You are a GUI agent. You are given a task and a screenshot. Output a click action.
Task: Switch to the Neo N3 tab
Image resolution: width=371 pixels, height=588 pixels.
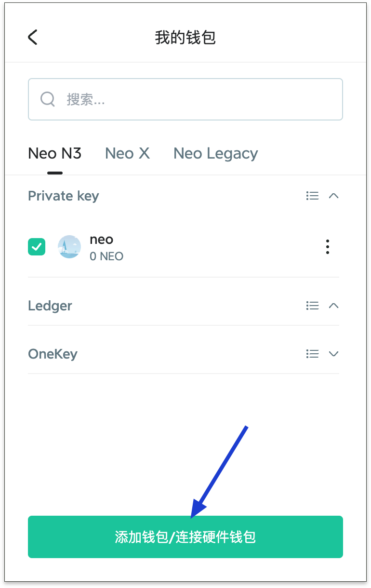[x=54, y=153]
